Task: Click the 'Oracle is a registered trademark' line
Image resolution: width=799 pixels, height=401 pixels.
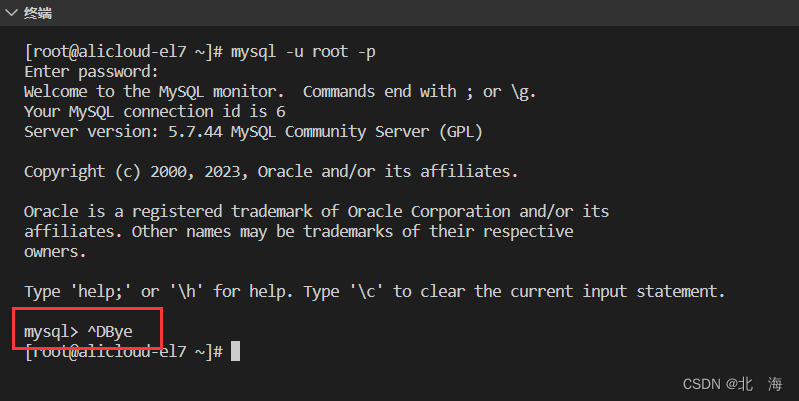Action: [316, 211]
